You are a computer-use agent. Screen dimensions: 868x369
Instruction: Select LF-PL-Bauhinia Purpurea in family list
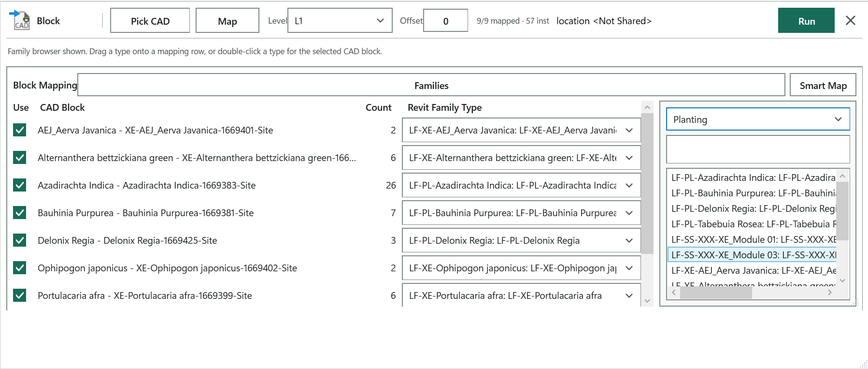coord(753,193)
